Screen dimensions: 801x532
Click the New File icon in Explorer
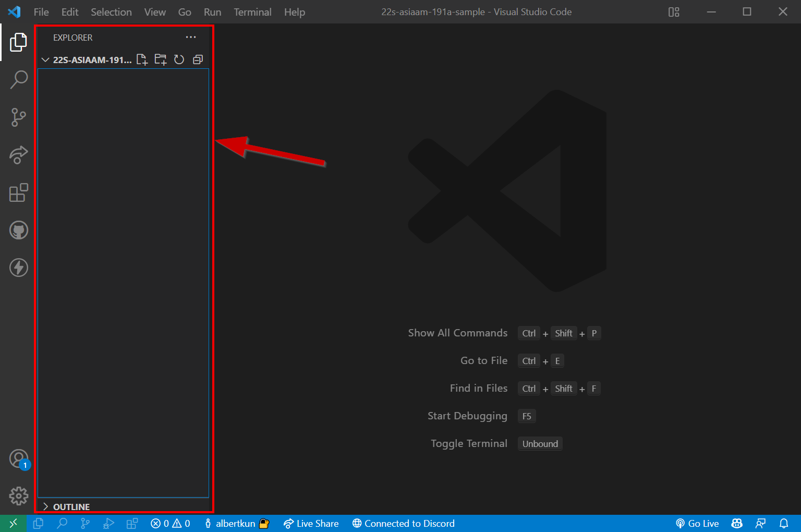142,59
